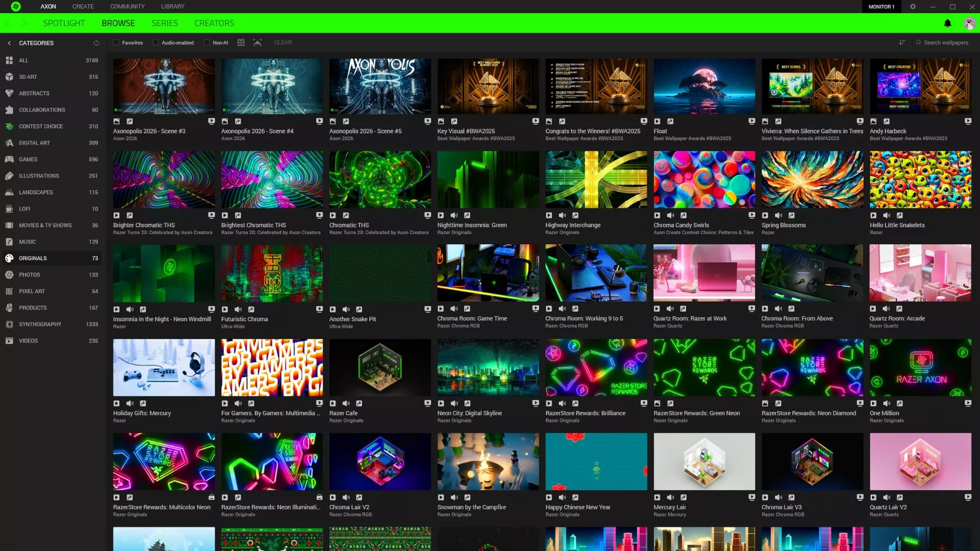Viewport: 980px width, 551px height.
Task: Go forward with the right arrow
Action: (x=24, y=23)
